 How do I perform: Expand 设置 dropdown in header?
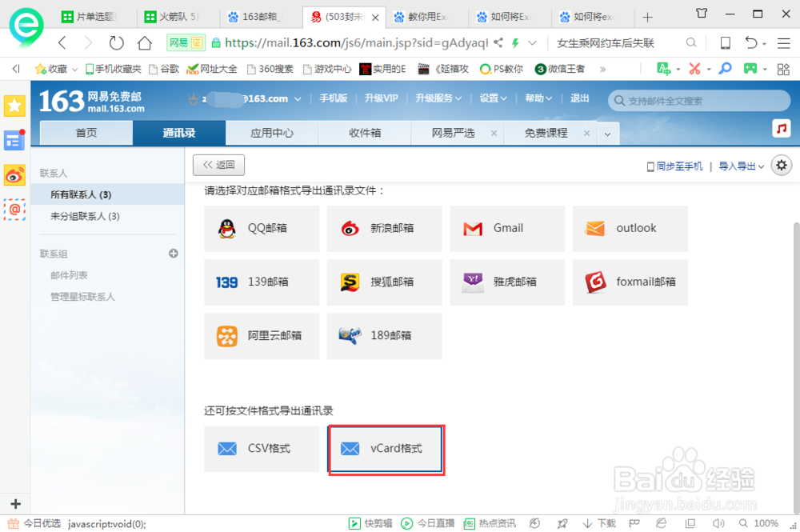click(493, 98)
